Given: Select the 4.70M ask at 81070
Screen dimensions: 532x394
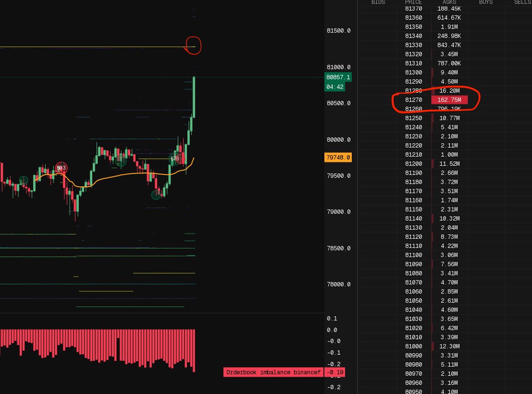Looking at the screenshot, I should 449,283.
